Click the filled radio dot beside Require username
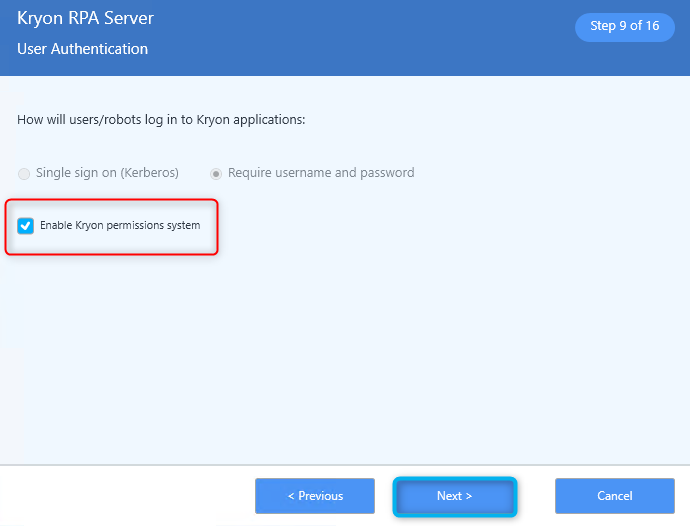This screenshot has height=526, width=690. (216, 174)
